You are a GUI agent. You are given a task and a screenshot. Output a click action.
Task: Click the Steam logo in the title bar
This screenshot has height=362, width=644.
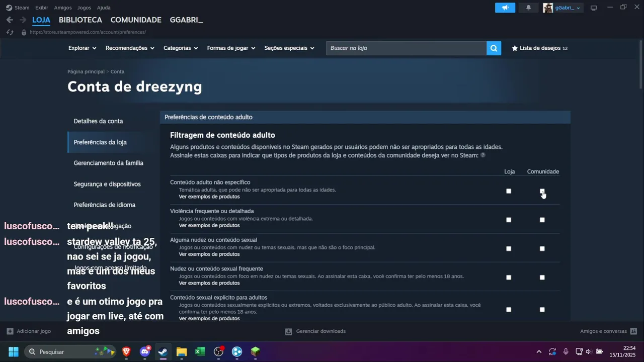point(9,8)
